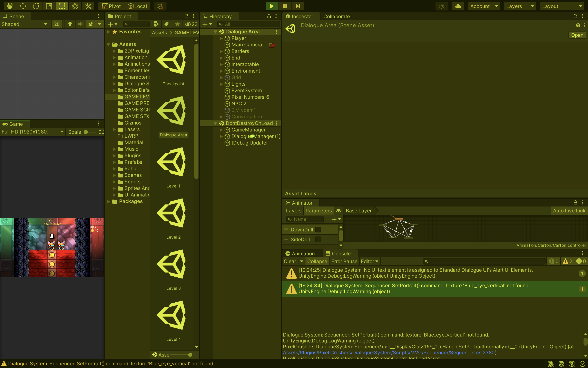Adjust Project icon size slider

181,355
